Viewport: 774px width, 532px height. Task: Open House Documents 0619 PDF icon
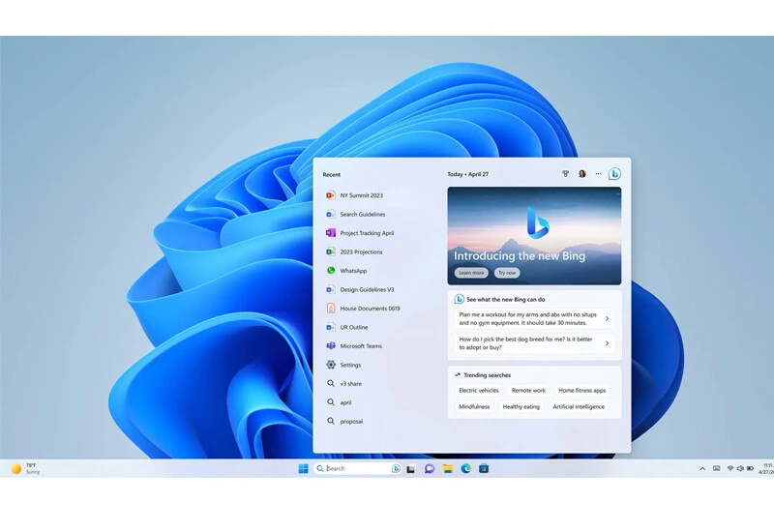tap(331, 308)
